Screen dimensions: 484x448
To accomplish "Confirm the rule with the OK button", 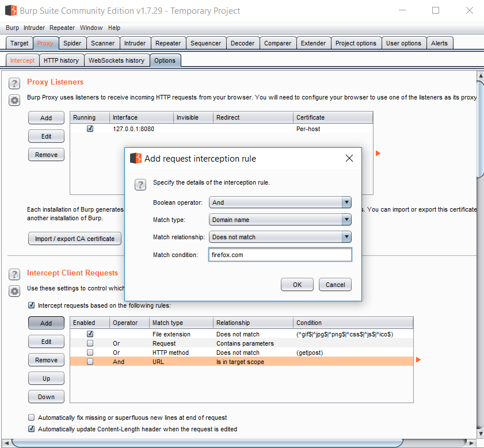I will tap(297, 285).
